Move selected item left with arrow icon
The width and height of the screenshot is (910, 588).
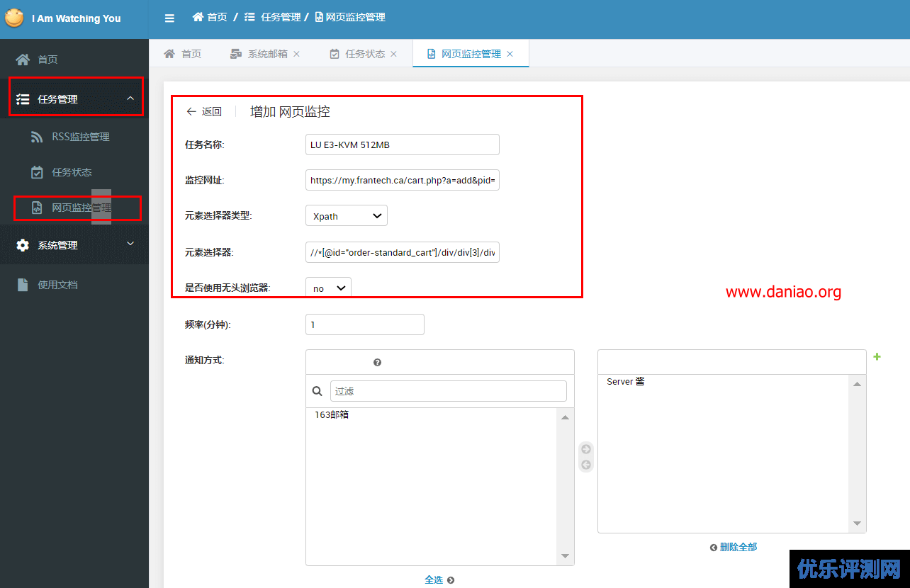pyautogui.click(x=586, y=465)
